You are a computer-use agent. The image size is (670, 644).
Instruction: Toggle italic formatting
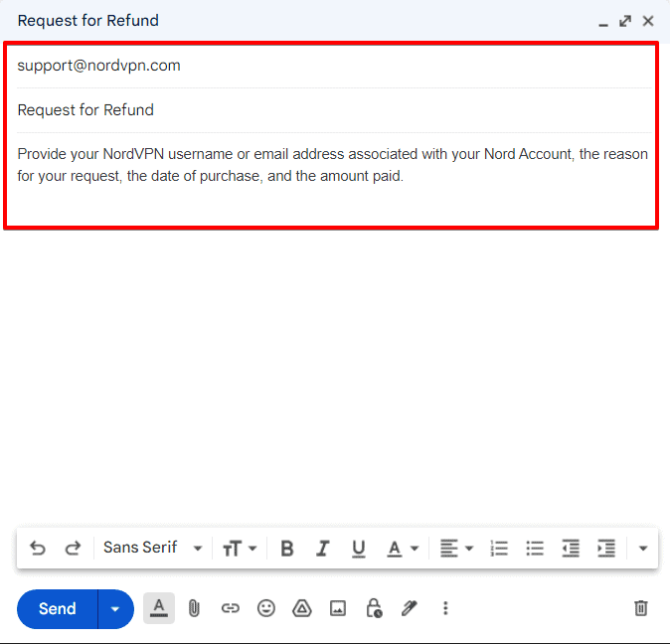323,549
